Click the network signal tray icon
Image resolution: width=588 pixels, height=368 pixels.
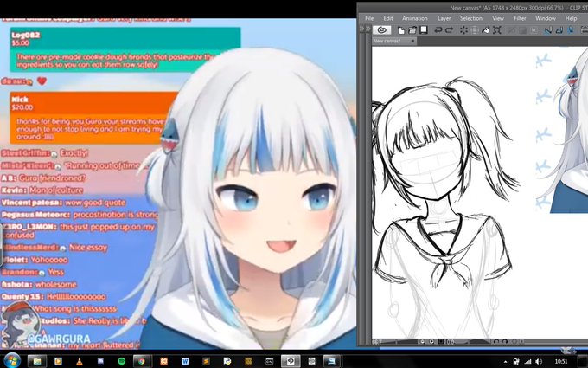pos(528,362)
